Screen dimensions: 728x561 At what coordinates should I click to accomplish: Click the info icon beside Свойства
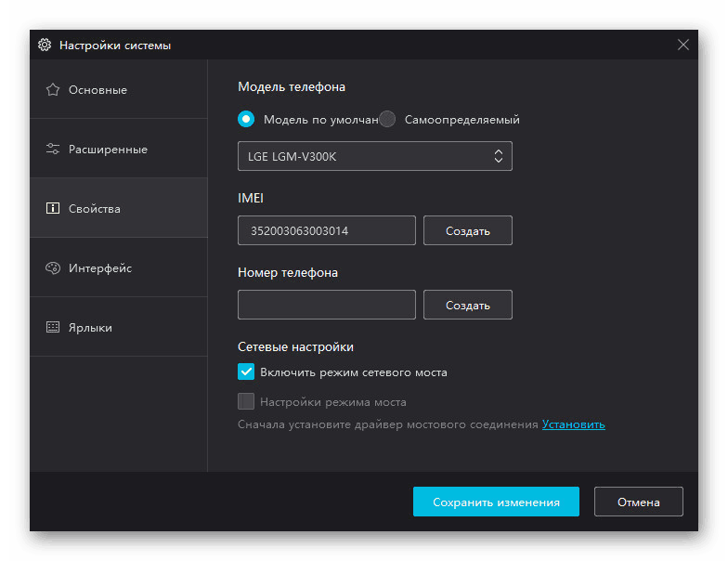pos(53,208)
